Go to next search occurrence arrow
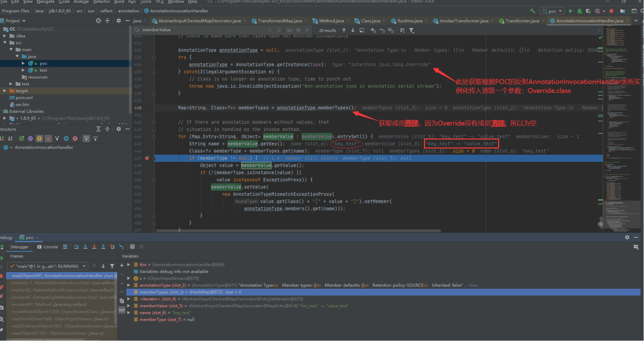Image resolution: width=644 pixels, height=341 pixels. click(x=353, y=30)
